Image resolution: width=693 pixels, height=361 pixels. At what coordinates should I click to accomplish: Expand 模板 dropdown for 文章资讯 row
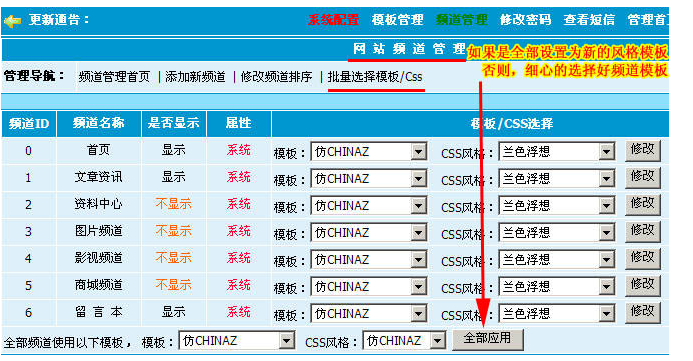point(369,179)
